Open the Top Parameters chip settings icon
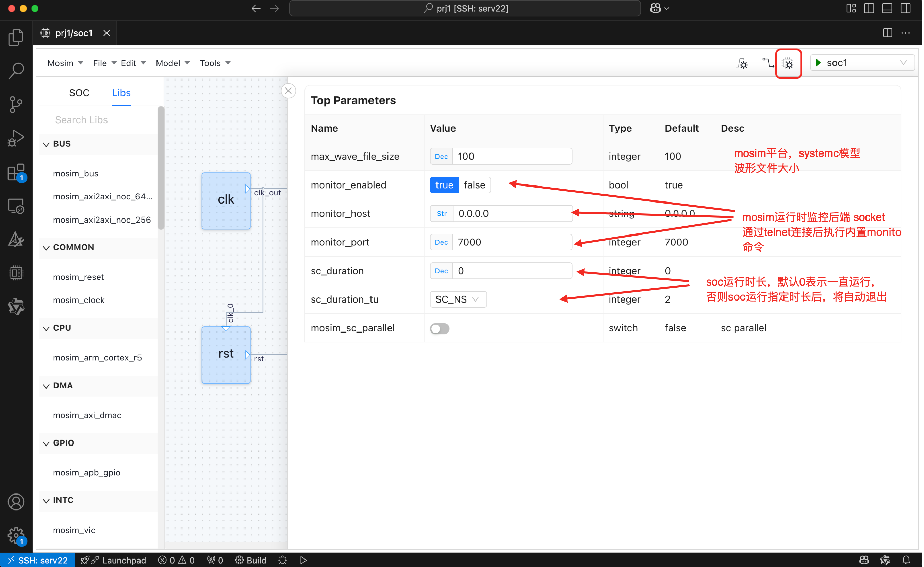The height and width of the screenshot is (567, 924). [789, 63]
